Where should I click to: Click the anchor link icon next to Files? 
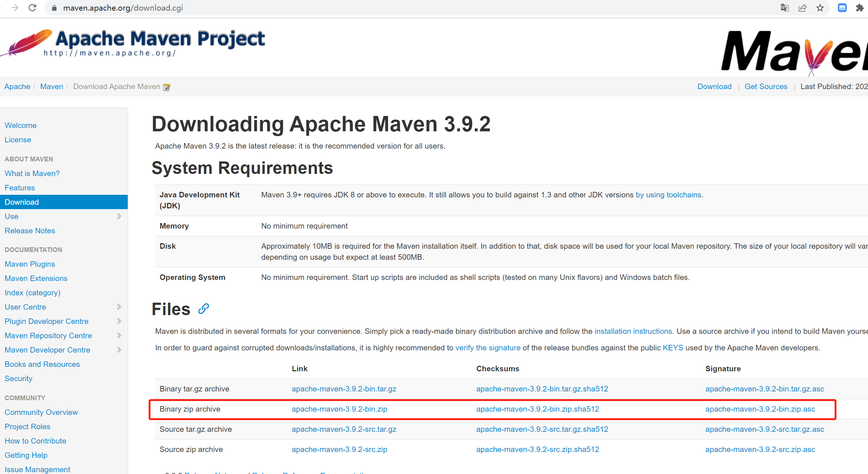204,309
